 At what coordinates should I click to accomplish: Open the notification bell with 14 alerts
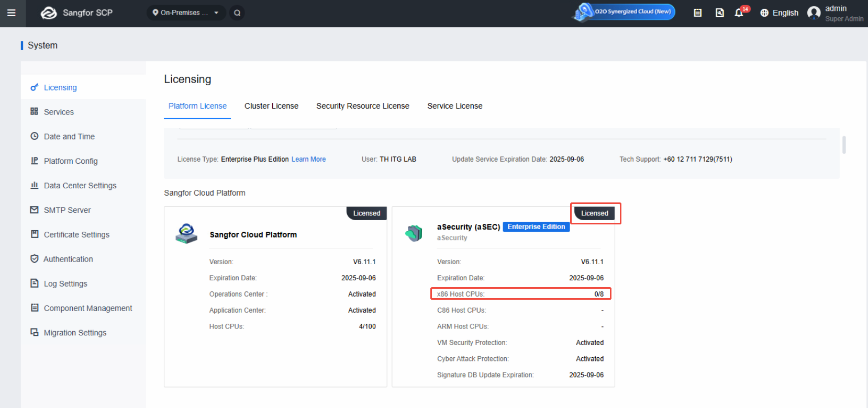tap(740, 12)
